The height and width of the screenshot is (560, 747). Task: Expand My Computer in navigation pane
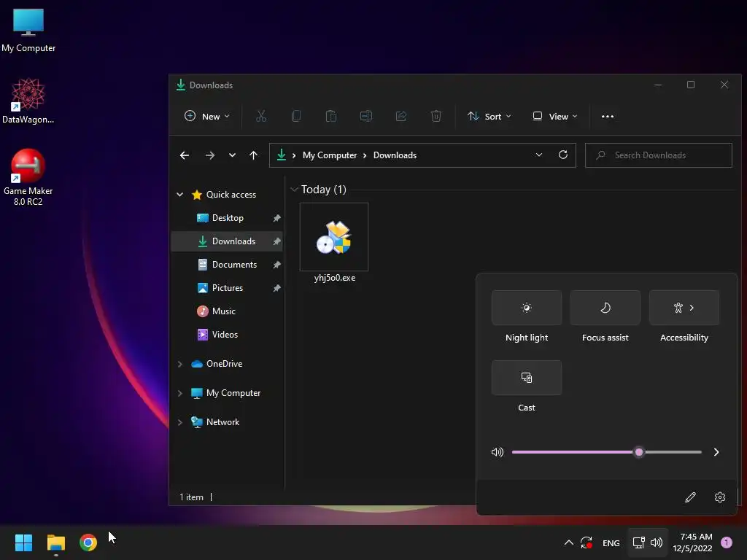179,393
